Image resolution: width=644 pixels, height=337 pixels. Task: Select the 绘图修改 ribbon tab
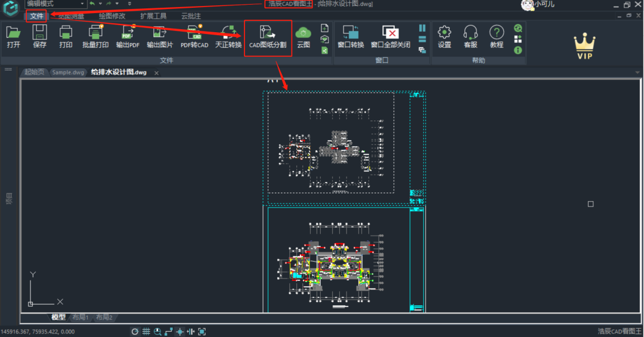112,16
